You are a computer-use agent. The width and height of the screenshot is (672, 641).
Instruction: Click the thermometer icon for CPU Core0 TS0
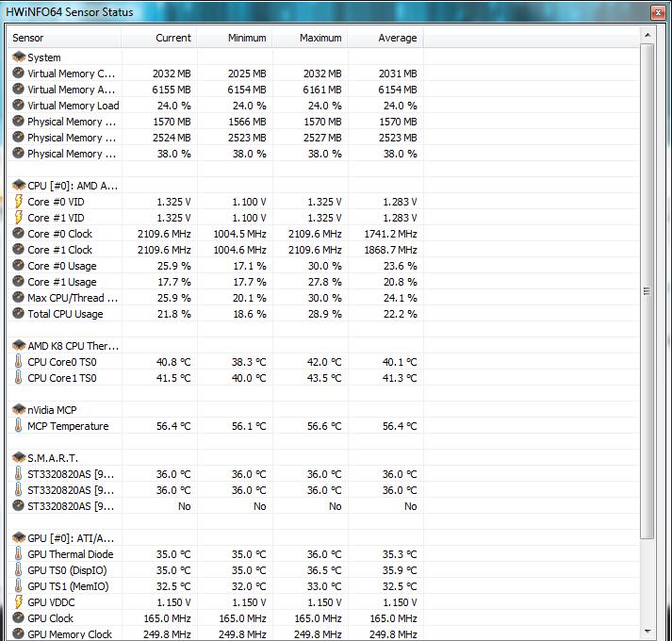click(18, 361)
